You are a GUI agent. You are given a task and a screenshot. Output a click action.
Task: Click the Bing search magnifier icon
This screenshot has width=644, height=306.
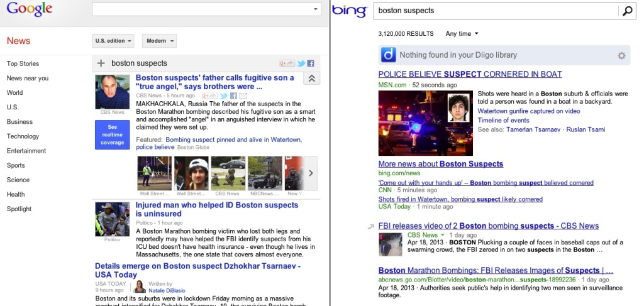coord(627,11)
